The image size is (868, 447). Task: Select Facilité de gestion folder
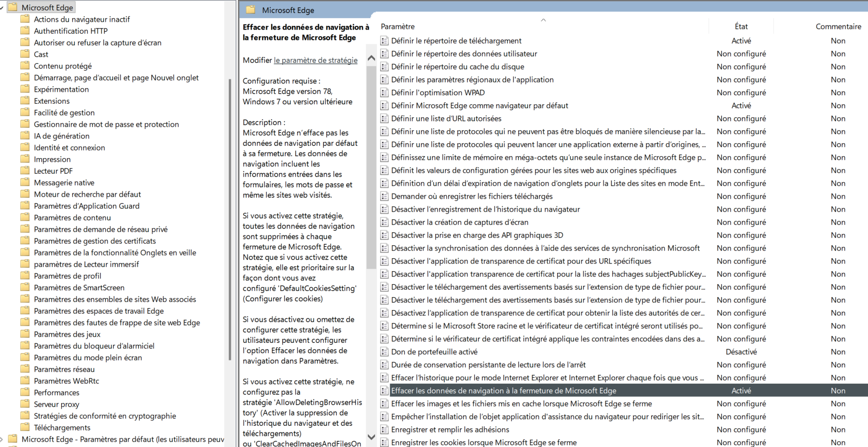pos(64,113)
